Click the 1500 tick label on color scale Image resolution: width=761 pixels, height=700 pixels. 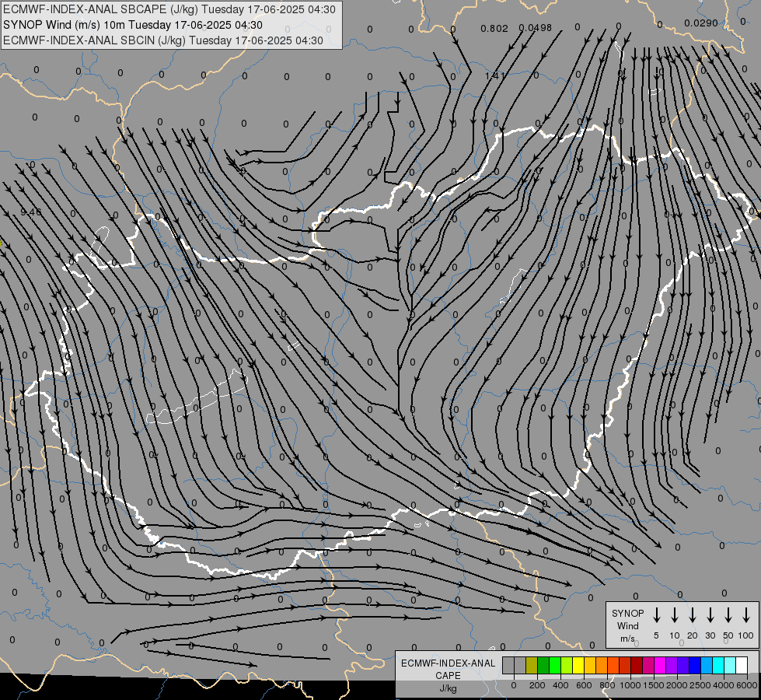[654, 685]
